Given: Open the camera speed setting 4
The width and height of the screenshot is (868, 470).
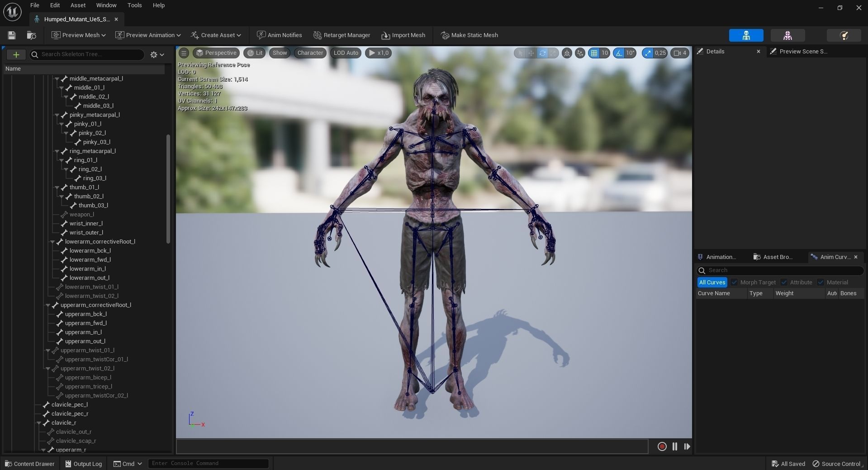Looking at the screenshot, I should pos(680,53).
